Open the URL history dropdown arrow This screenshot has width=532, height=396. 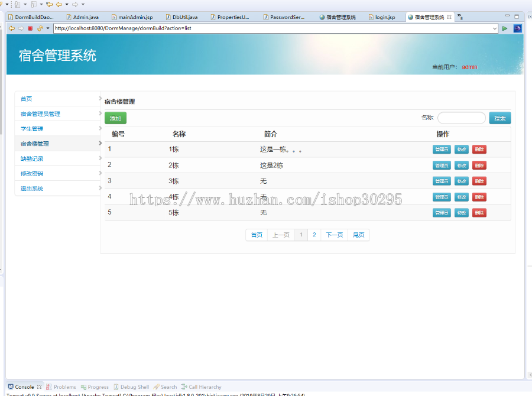click(x=495, y=28)
